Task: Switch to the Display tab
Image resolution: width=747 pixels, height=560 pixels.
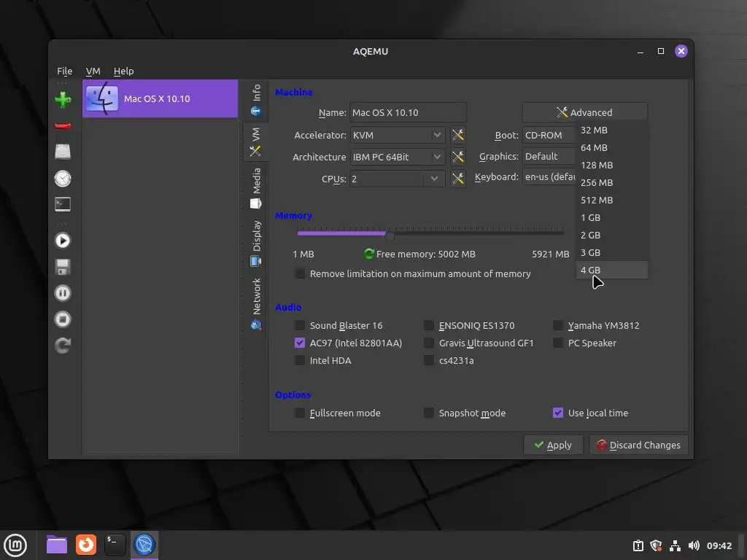Action: click(x=256, y=243)
